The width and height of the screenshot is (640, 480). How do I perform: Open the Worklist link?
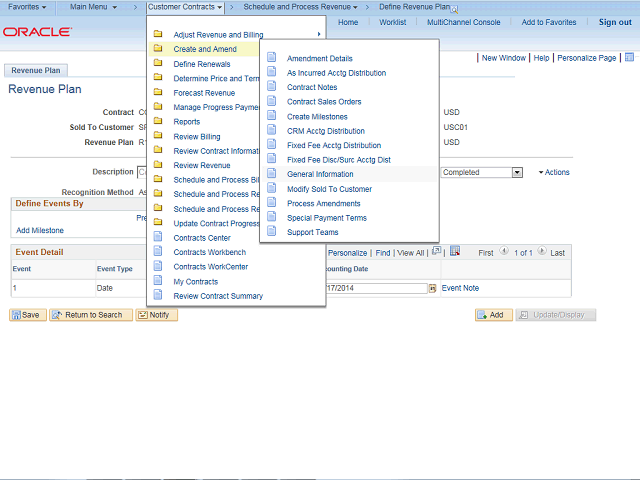[392, 22]
